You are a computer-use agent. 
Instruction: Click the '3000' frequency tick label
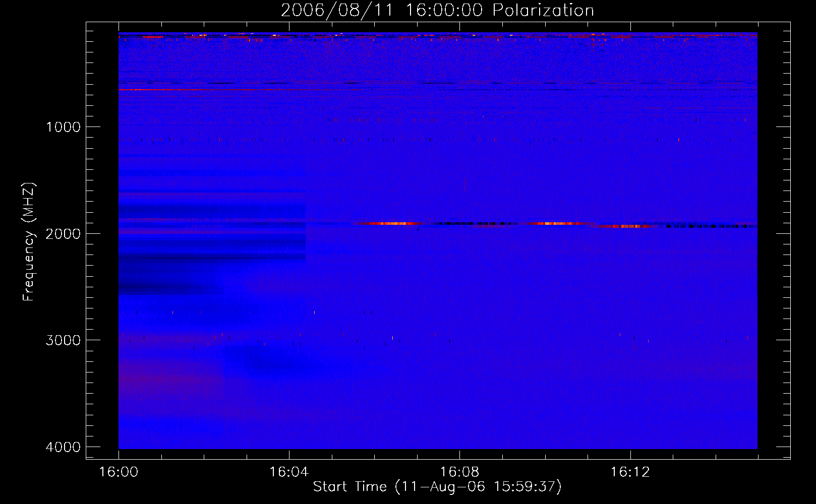[63, 340]
